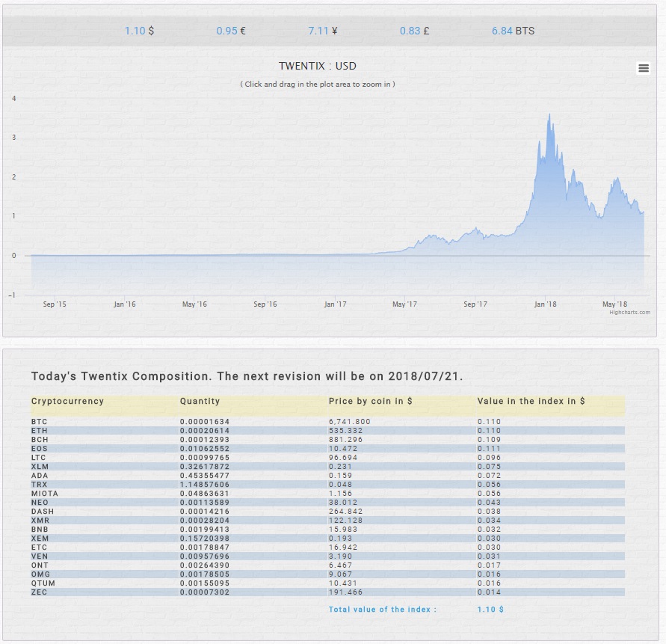The height and width of the screenshot is (644, 666).
Task: Select the XLM row name
Action: [40, 466]
